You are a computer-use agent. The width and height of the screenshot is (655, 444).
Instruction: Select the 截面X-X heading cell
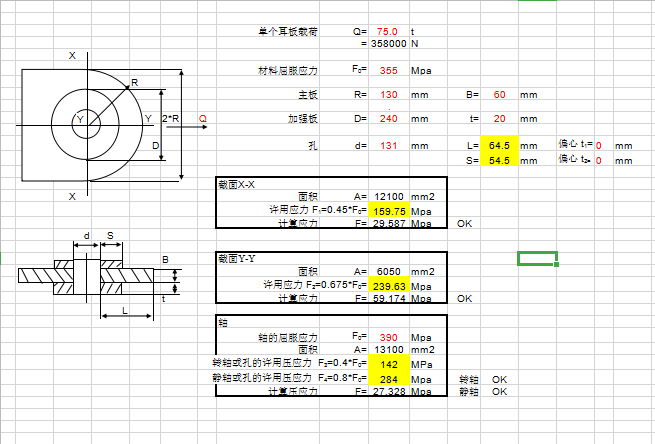236,185
